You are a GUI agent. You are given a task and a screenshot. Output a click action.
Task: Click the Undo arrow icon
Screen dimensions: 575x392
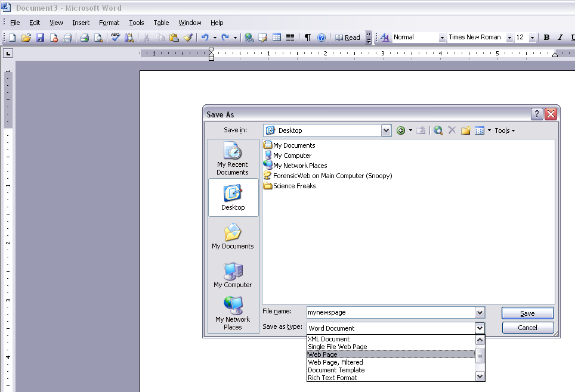pos(205,38)
